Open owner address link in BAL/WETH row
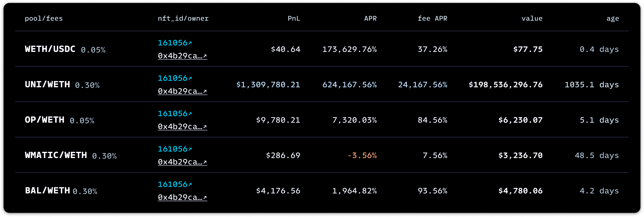Screen dimensions: 644x217 pos(182,198)
